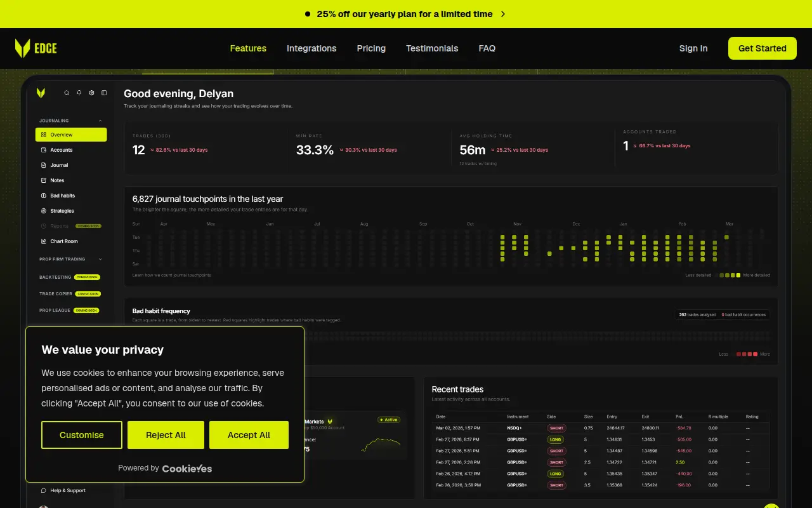Collapse the Journaling section chevron

pos(100,121)
